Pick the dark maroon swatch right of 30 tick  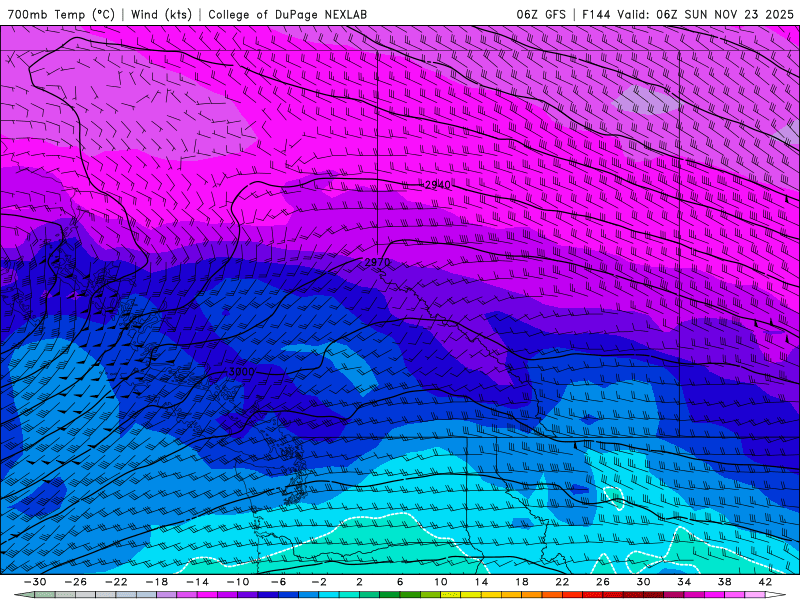point(654,594)
